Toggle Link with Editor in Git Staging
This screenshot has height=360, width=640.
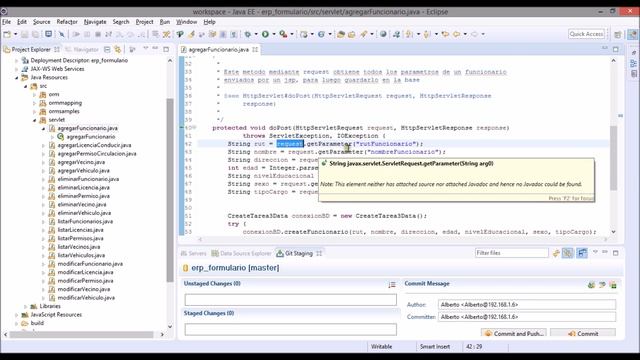(x=567, y=253)
